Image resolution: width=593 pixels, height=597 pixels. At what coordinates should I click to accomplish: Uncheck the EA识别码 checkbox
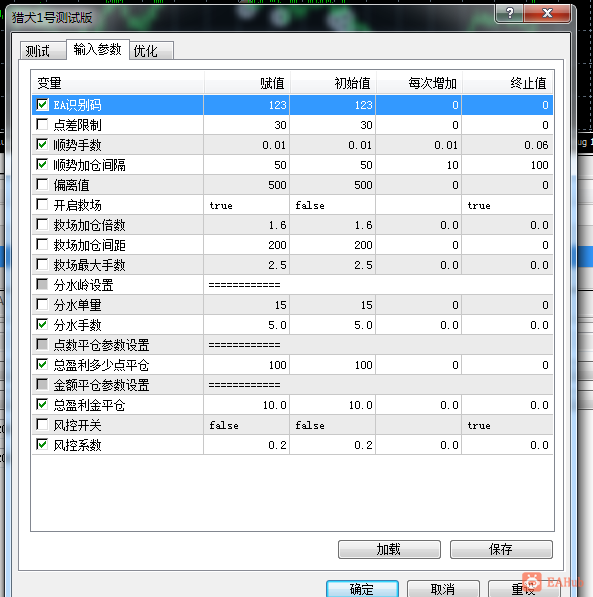pyautogui.click(x=42, y=104)
